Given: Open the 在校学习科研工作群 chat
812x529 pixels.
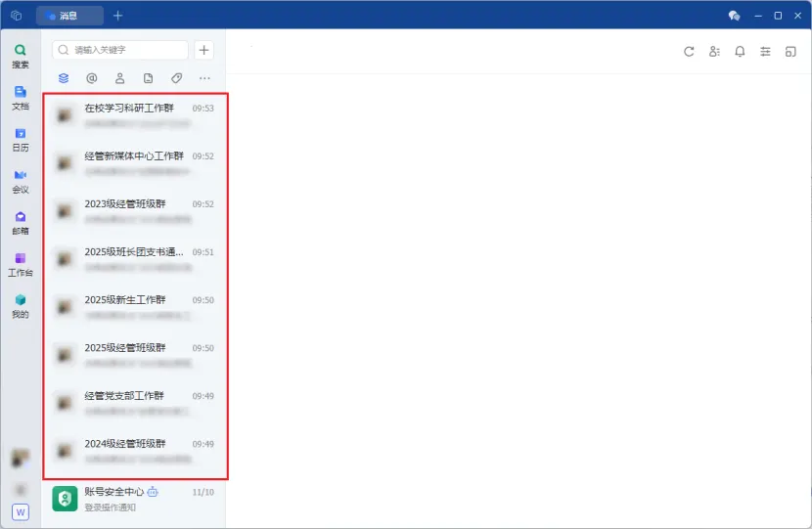Looking at the screenshot, I should click(135, 115).
